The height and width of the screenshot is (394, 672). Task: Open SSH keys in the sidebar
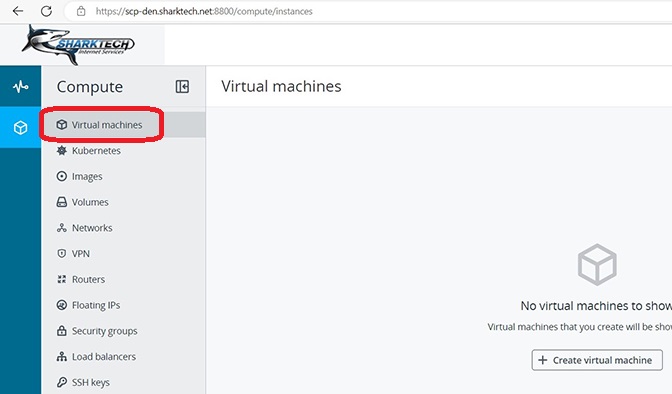click(123, 382)
